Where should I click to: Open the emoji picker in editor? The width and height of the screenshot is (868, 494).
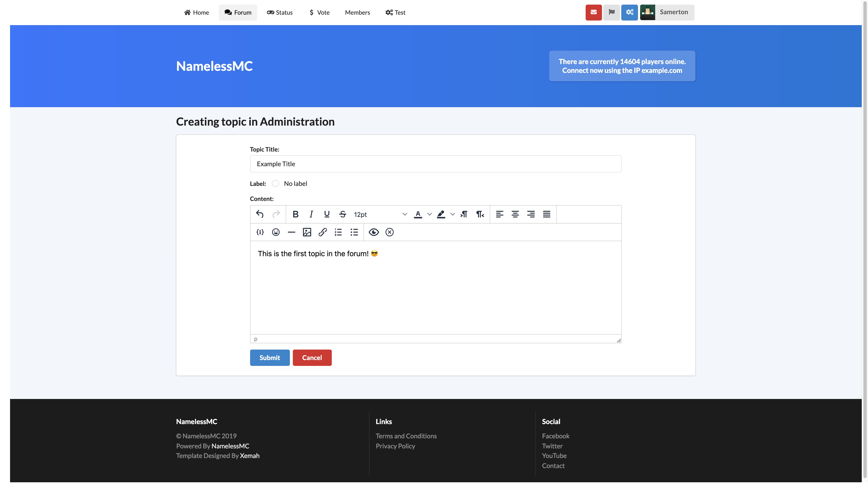[x=276, y=232]
